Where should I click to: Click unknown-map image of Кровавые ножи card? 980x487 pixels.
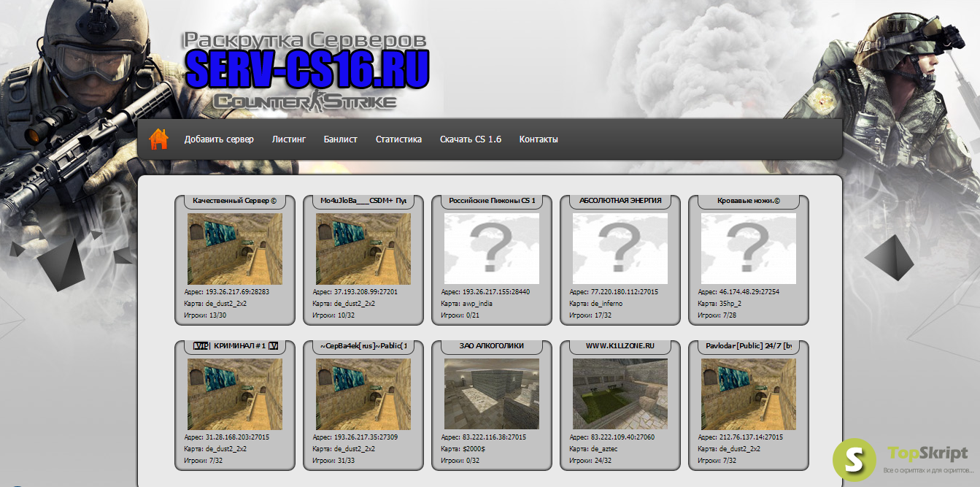point(749,248)
